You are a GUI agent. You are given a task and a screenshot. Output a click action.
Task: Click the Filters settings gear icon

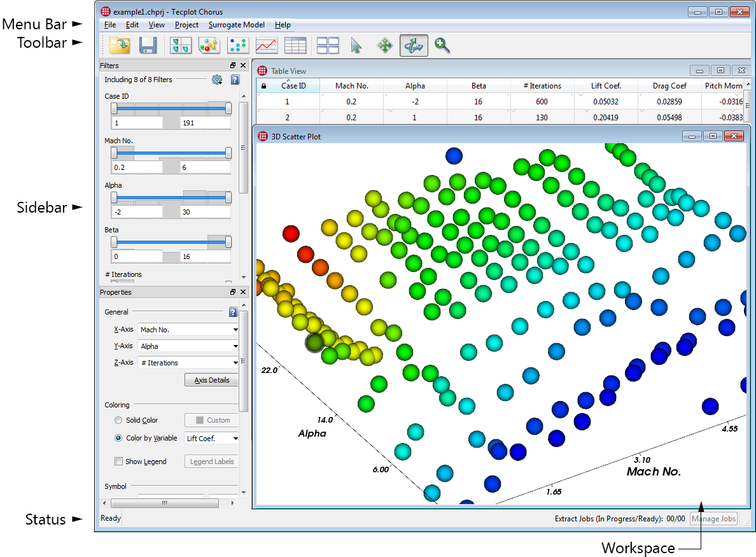coord(217,80)
